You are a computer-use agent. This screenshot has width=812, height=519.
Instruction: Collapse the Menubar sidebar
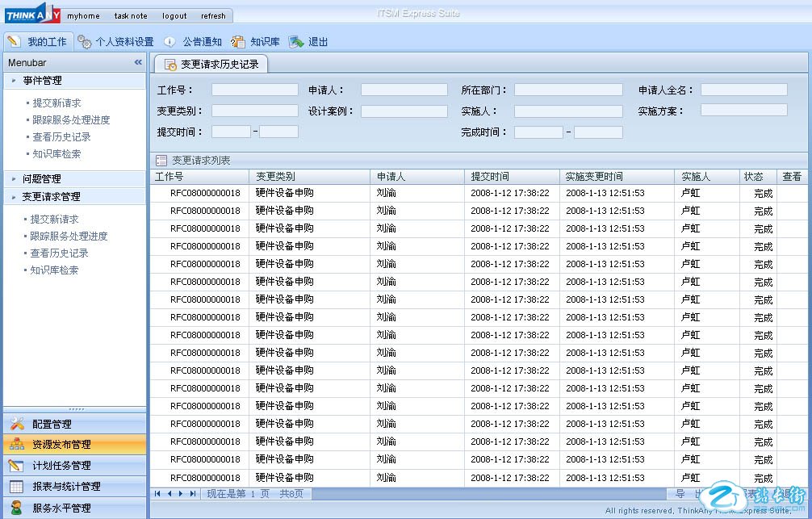[138, 62]
